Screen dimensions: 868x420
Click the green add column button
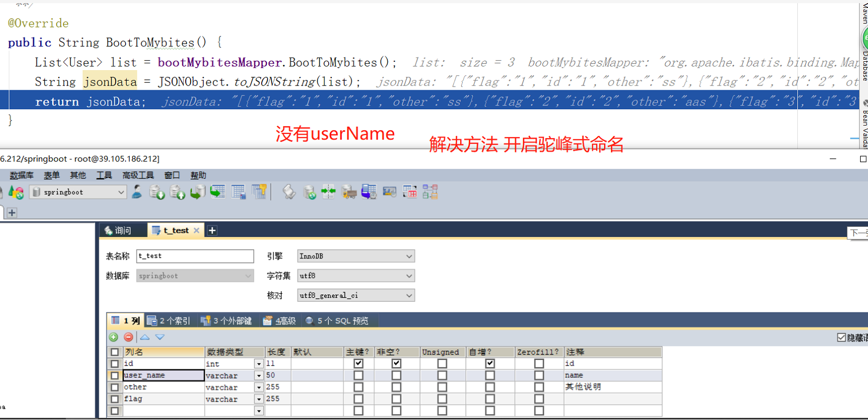pos(113,337)
